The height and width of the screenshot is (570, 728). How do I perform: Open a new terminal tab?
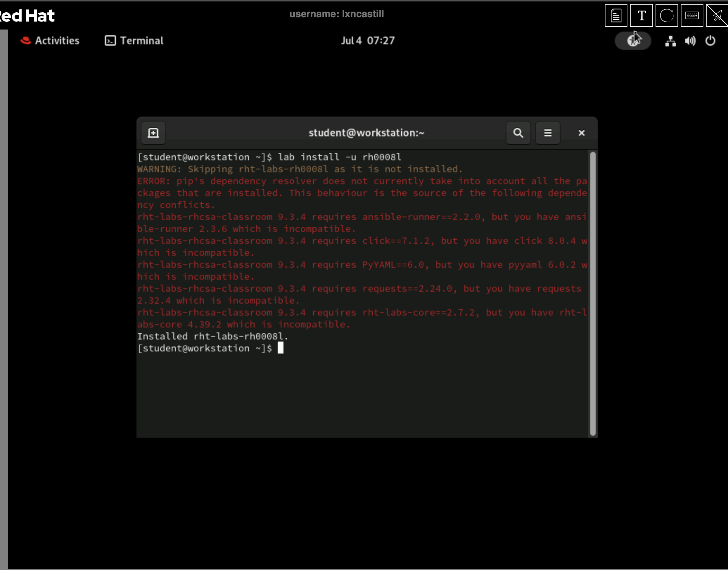click(153, 133)
